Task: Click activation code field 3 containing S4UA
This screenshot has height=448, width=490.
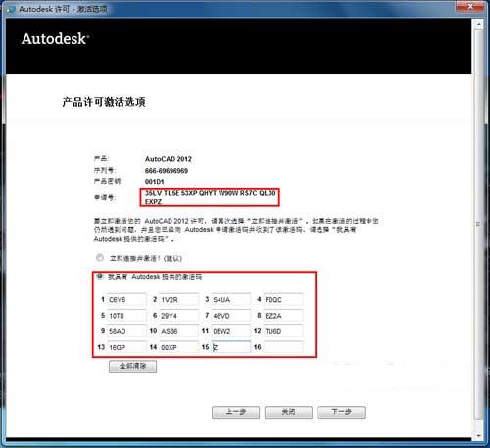Action: tap(231, 300)
